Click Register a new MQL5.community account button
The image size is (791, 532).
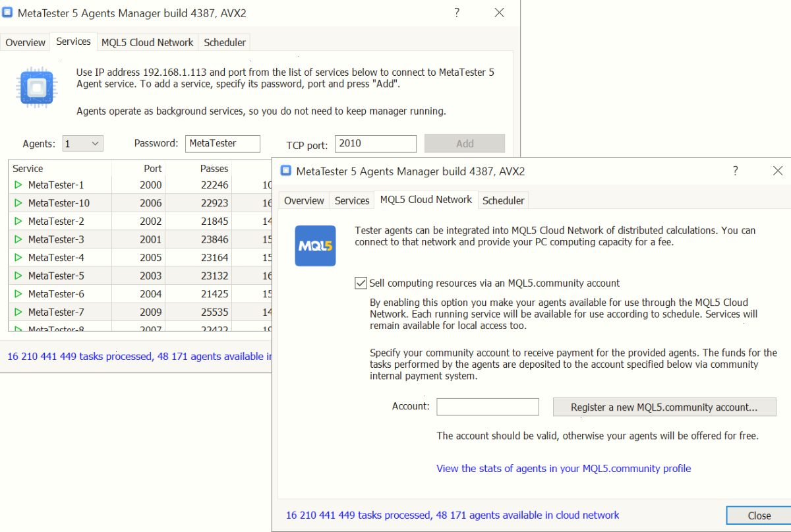pyautogui.click(x=664, y=407)
